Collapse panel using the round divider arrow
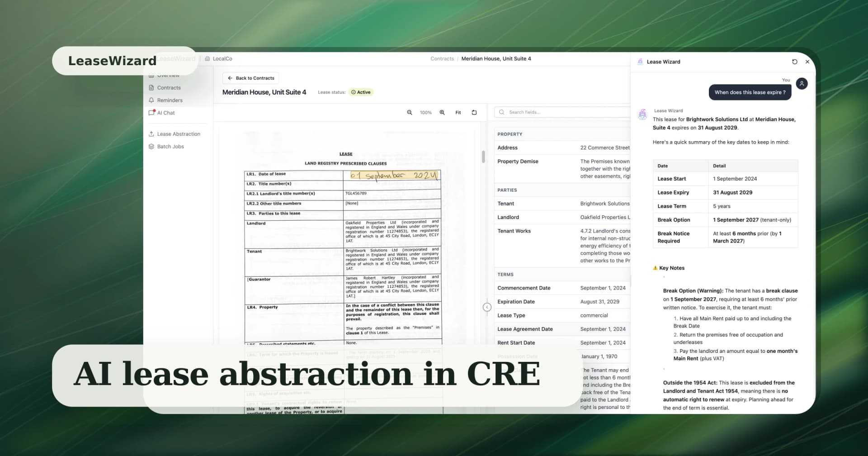 (x=487, y=307)
